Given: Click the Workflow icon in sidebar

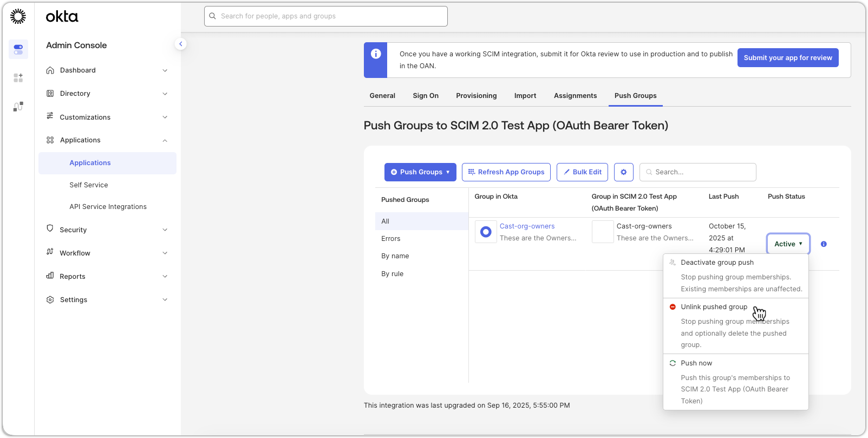Looking at the screenshot, I should pyautogui.click(x=50, y=252).
